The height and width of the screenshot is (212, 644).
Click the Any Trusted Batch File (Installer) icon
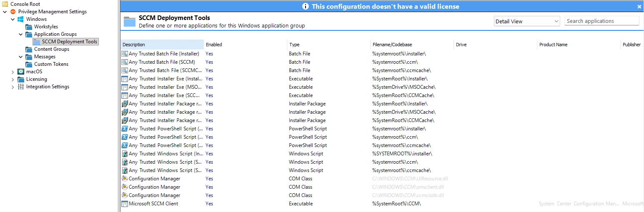[x=125, y=54]
